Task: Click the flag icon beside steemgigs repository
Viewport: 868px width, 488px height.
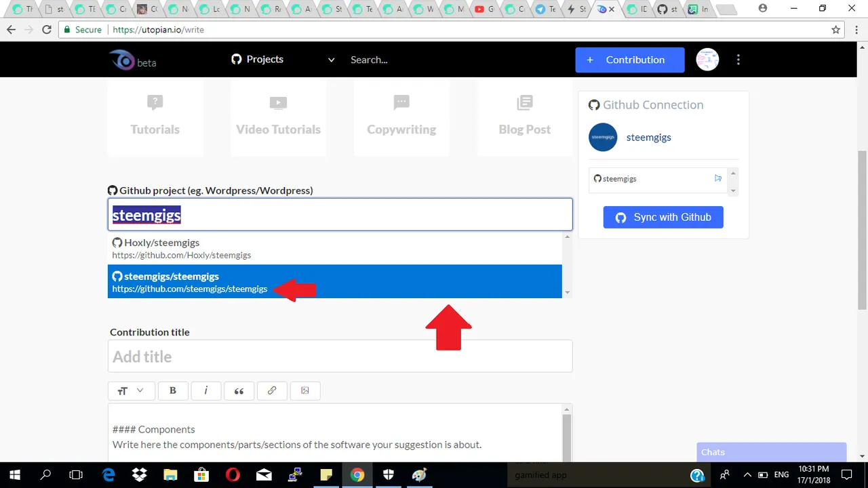Action: tap(718, 178)
